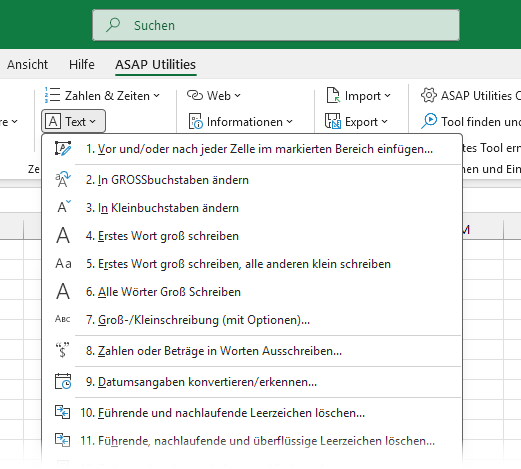Select item 5 'alle anderen klein schreiben'
Image resolution: width=521 pixels, height=469 pixels.
pos(252,264)
